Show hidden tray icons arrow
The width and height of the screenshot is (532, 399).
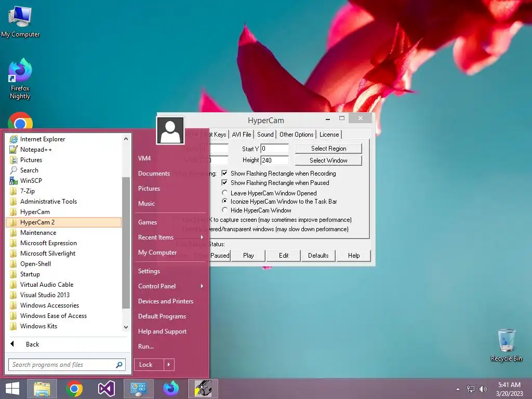click(458, 389)
